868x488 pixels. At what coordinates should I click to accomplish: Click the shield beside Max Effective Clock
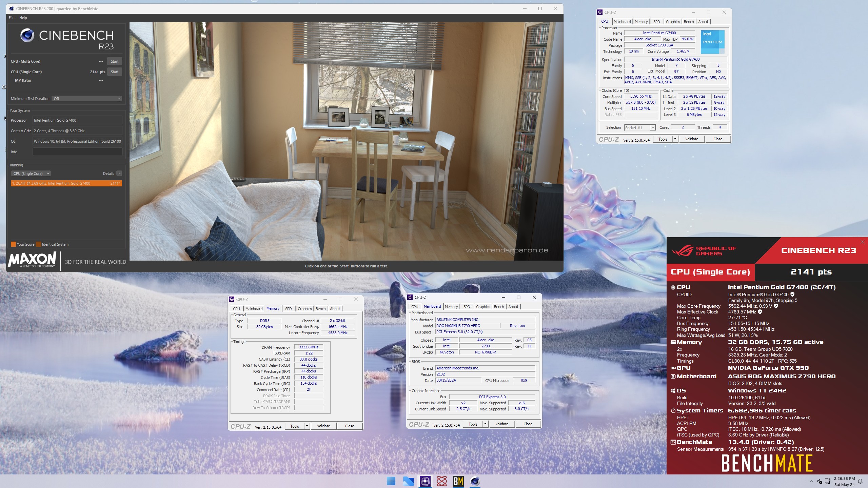(760, 312)
